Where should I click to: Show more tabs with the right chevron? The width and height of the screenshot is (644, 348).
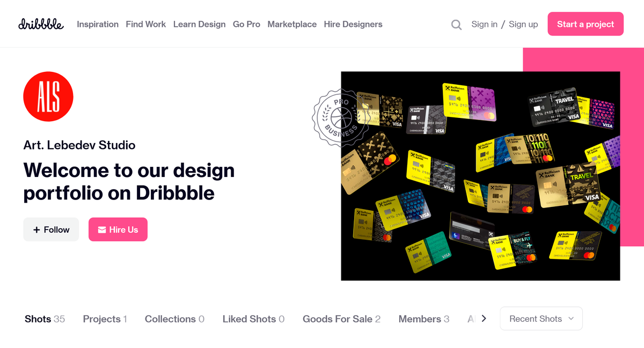tap(484, 319)
